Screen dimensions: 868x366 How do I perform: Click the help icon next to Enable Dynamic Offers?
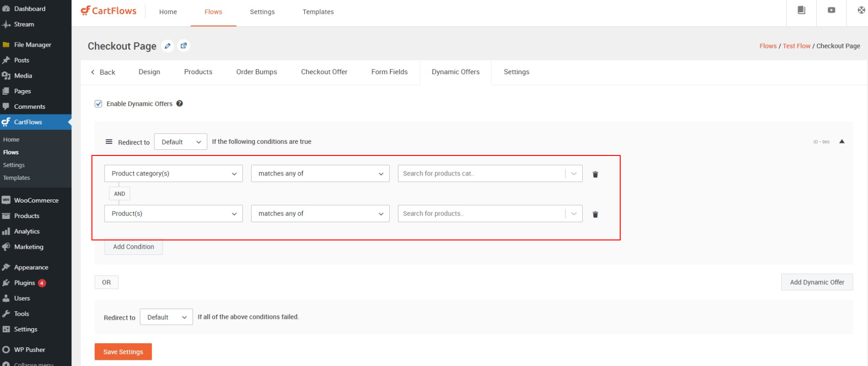click(180, 104)
